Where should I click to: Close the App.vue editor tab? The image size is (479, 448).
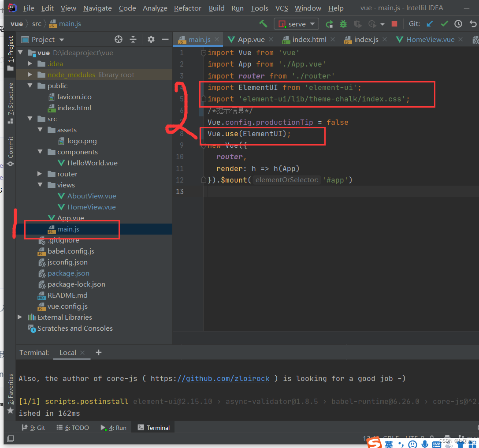(271, 39)
